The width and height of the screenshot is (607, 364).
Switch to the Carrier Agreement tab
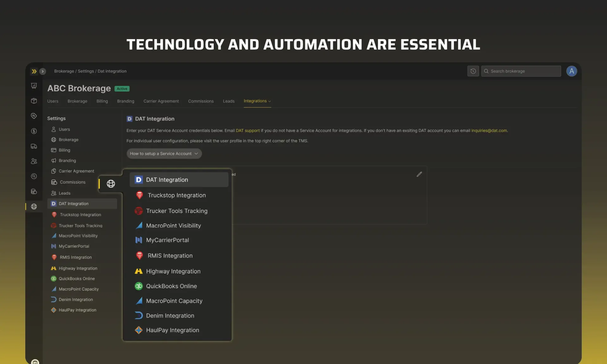click(x=161, y=101)
